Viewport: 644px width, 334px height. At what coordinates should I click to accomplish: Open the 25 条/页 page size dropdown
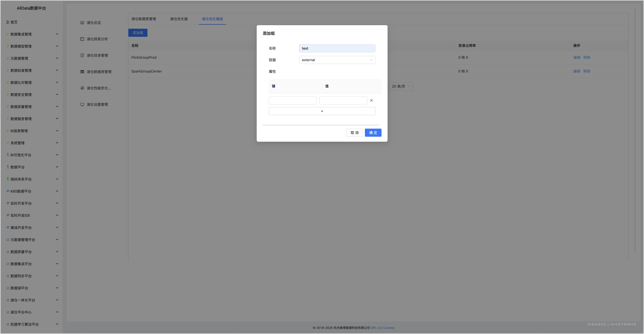coord(401,86)
